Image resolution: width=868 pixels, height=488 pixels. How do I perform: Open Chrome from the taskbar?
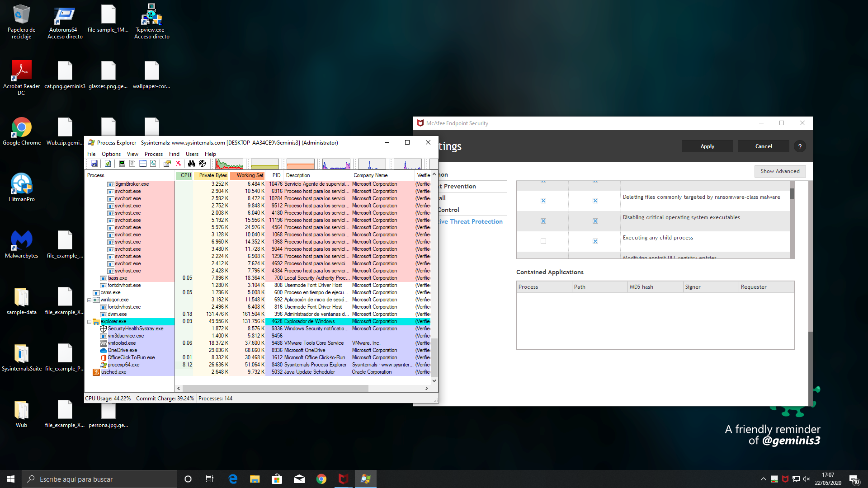[x=321, y=479]
